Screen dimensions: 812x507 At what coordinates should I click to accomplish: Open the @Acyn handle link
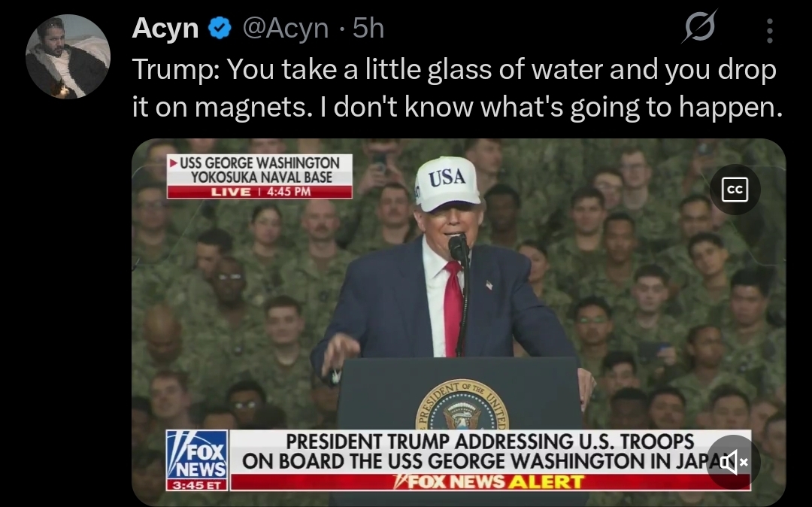click(286, 29)
